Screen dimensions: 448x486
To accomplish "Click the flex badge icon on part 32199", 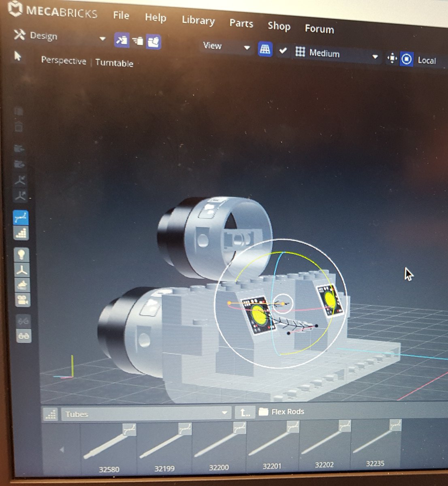I will tap(184, 428).
